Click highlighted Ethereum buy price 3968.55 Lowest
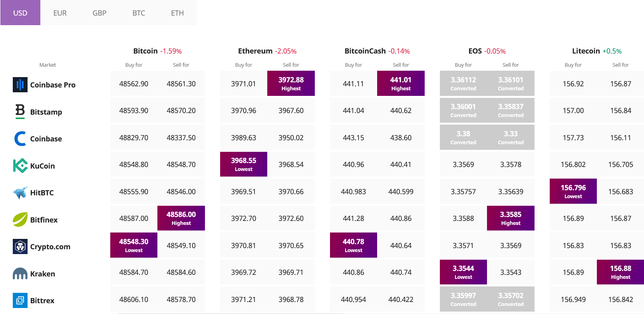This screenshot has height=314, width=644. (244, 164)
